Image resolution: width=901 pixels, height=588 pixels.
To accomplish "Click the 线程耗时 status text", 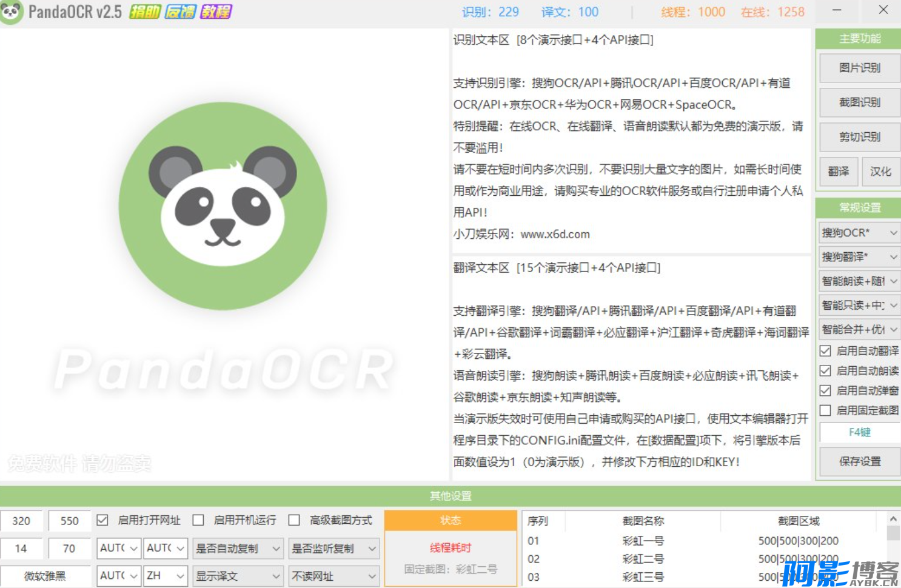I will pos(450,548).
